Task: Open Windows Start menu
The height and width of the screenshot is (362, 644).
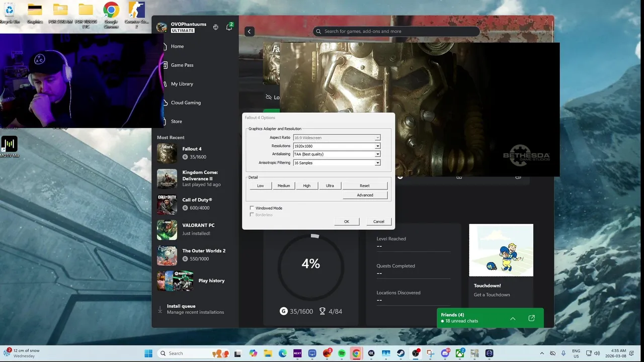Action: click(x=148, y=353)
